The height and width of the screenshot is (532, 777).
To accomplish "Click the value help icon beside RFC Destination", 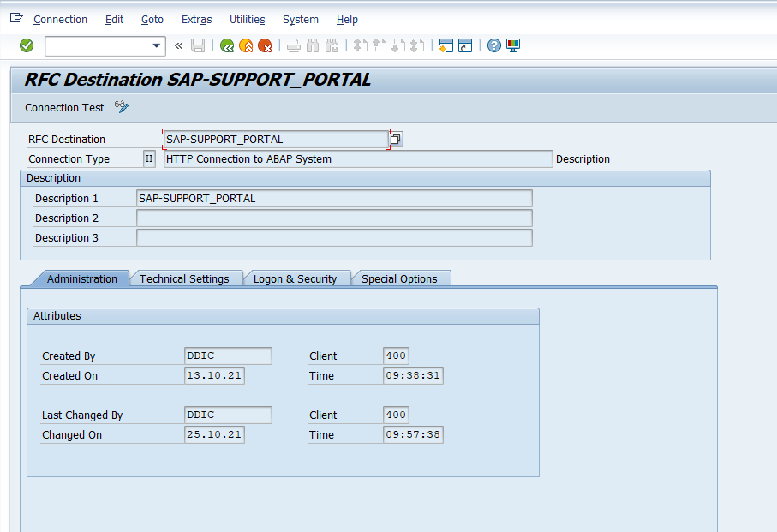I will [396, 139].
